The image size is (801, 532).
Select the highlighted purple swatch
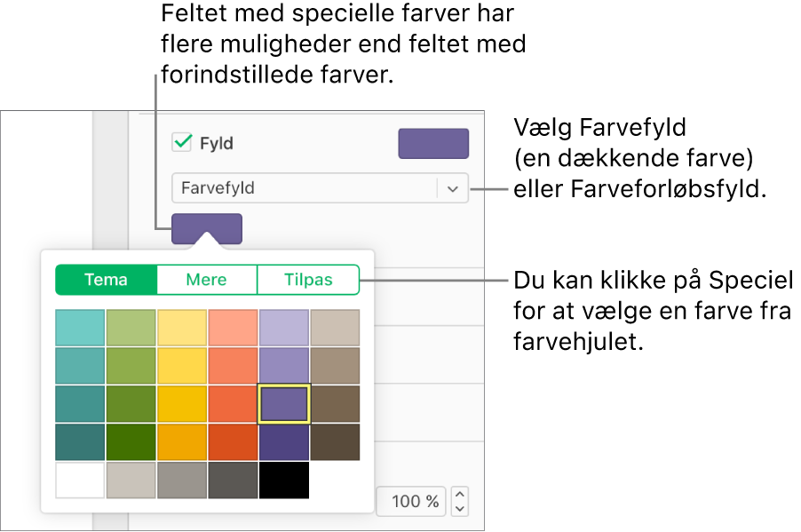pos(284,404)
